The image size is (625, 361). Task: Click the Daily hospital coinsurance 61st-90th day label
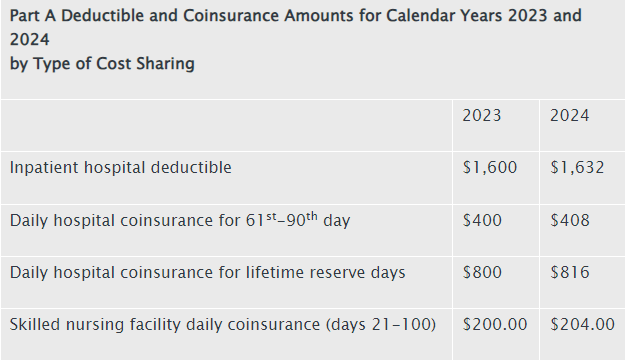180,220
